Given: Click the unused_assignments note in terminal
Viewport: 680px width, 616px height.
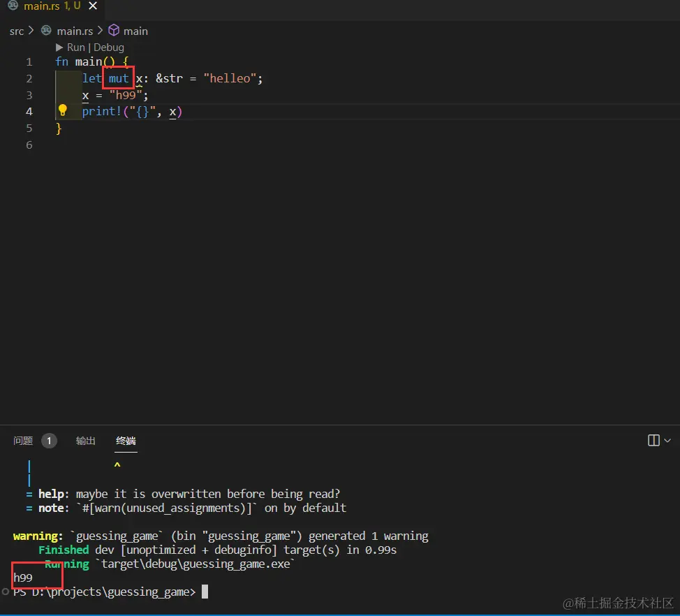Looking at the screenshot, I should (186, 508).
